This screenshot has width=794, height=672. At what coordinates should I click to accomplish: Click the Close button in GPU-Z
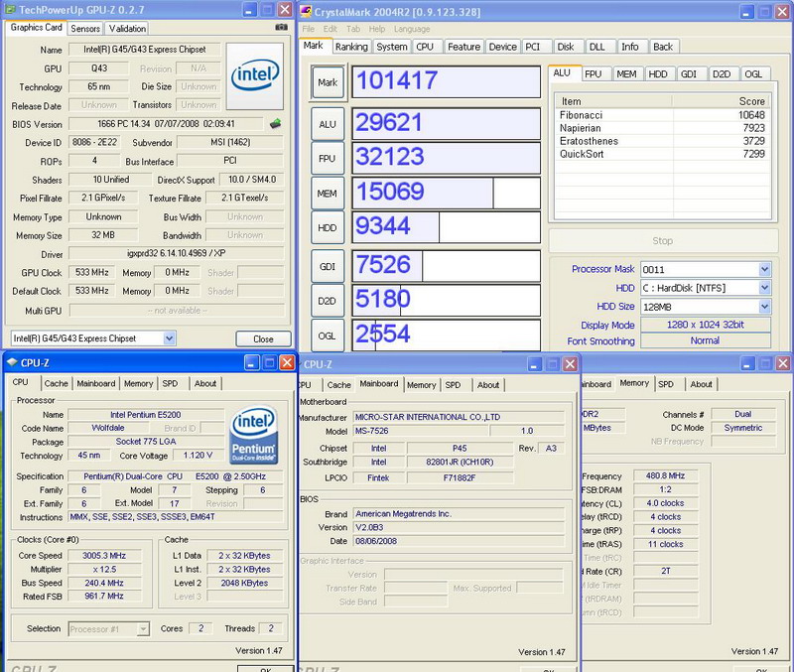click(263, 338)
